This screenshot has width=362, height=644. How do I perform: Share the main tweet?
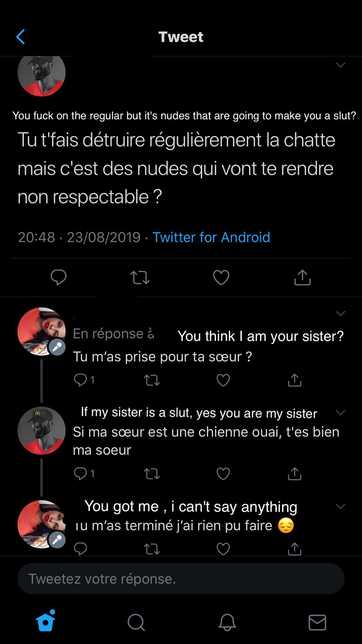[303, 277]
